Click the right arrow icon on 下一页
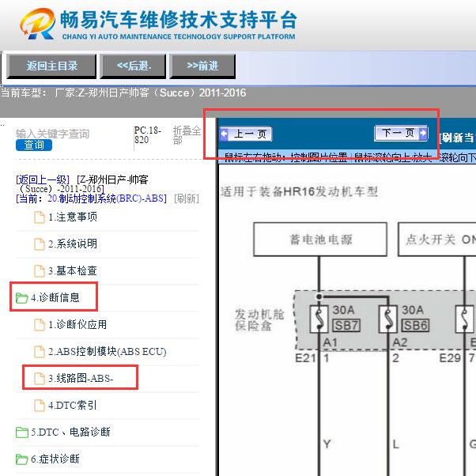Image resolution: width=476 pixels, height=476 pixels. pos(423,133)
